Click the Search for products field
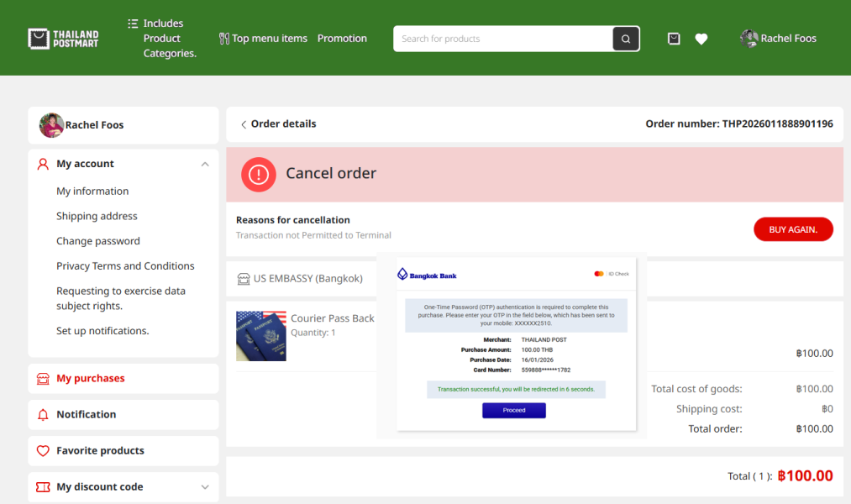This screenshot has height=504, width=851. 502,39
